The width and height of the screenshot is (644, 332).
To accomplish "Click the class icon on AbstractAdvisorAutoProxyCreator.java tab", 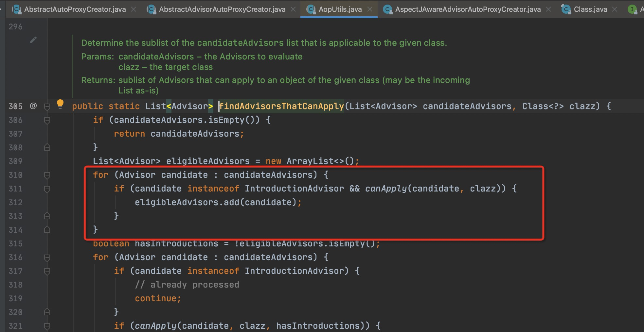I will [x=151, y=9].
